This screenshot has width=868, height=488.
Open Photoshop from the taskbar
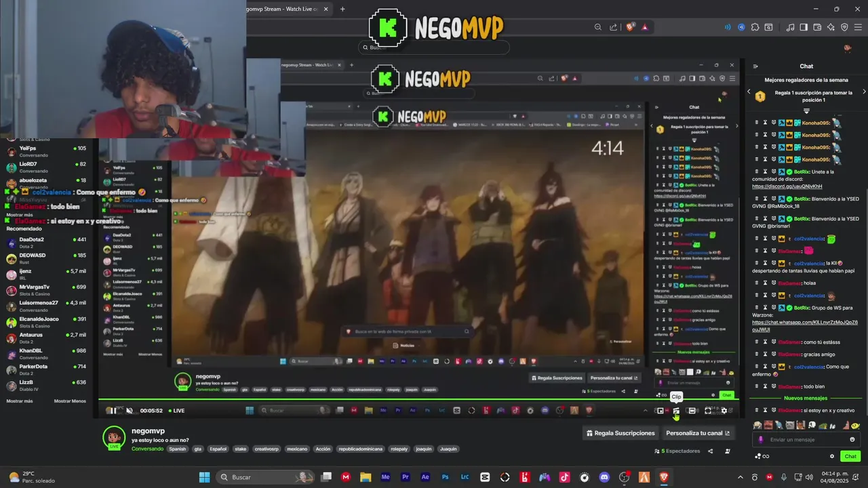click(445, 477)
